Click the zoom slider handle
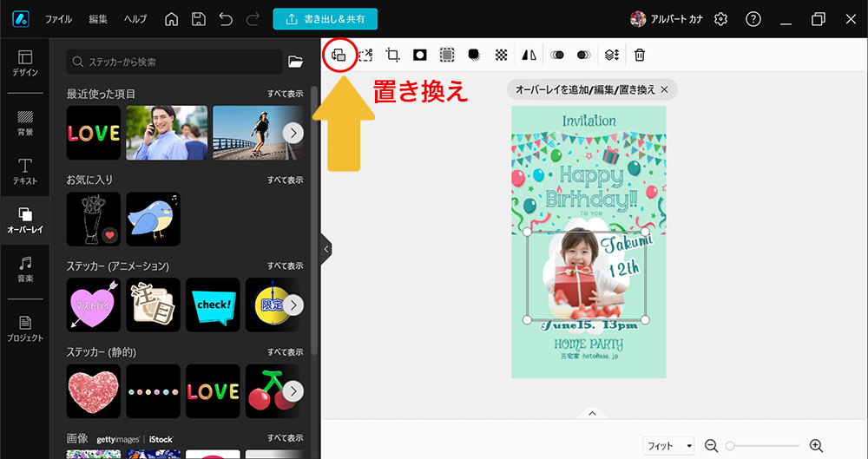 tap(731, 446)
